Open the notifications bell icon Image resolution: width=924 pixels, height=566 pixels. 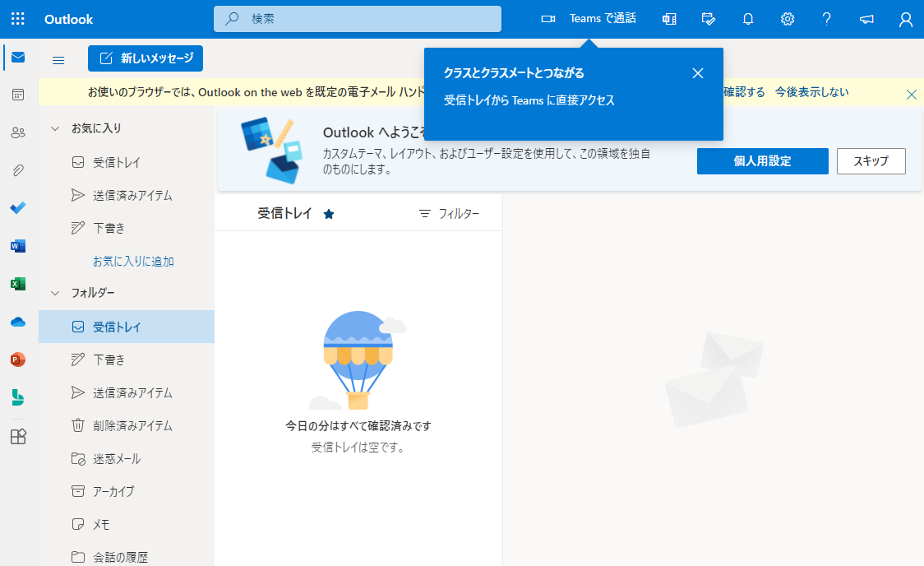click(748, 19)
